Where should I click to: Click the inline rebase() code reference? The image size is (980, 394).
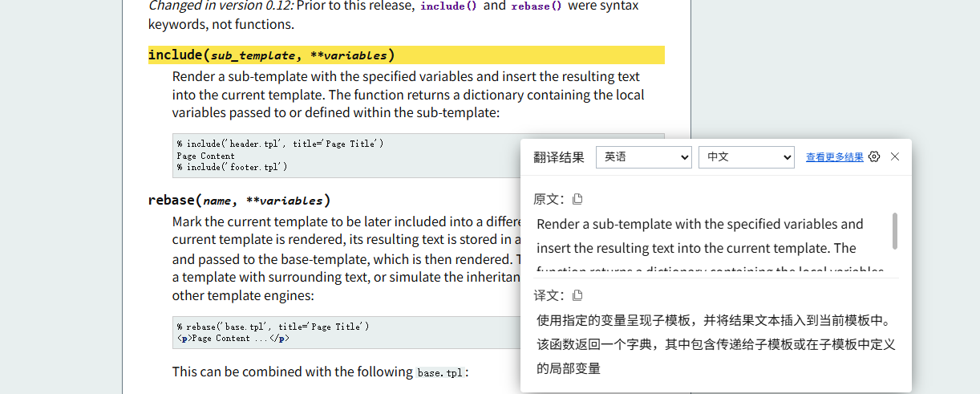[537, 6]
